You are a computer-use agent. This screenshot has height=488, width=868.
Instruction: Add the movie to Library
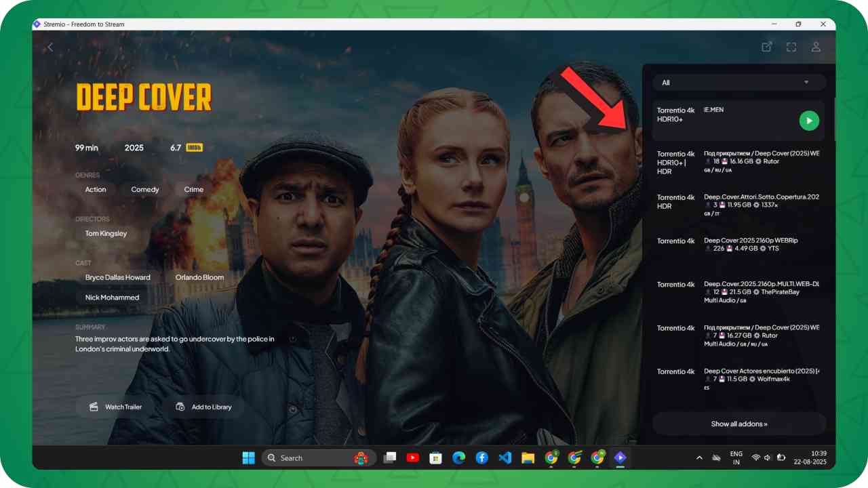click(204, 407)
